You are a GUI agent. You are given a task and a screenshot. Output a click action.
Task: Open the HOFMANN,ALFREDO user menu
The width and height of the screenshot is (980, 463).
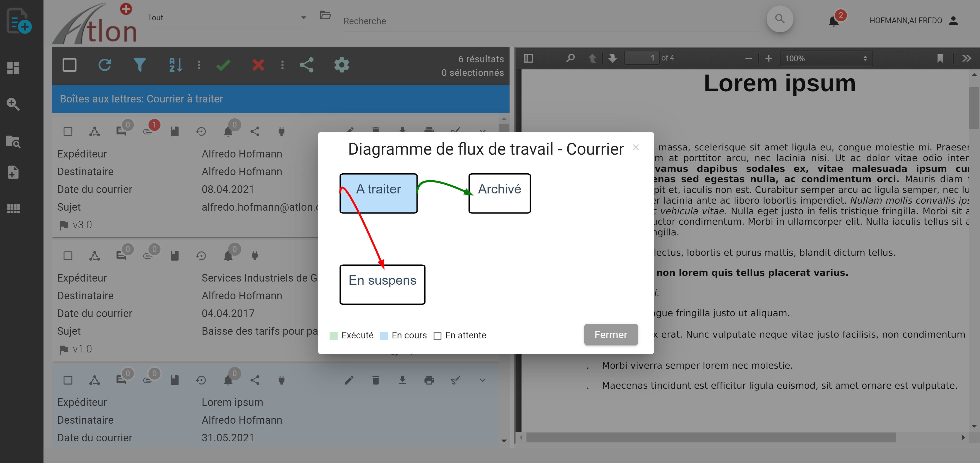click(x=913, y=21)
